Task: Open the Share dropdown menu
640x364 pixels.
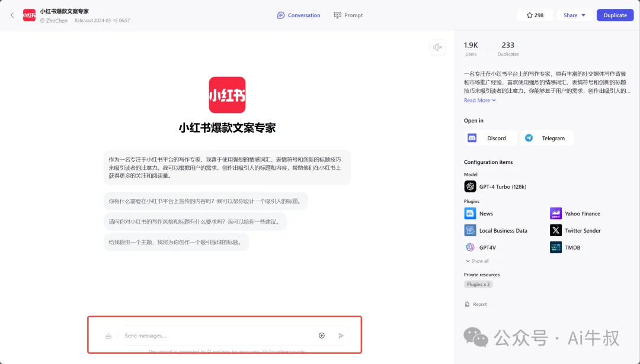Action: 573,15
